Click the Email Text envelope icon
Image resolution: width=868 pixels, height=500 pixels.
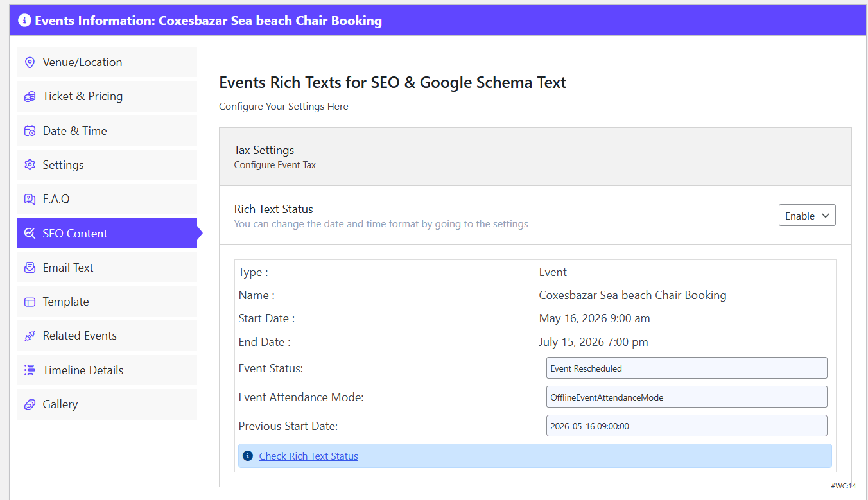(30, 268)
